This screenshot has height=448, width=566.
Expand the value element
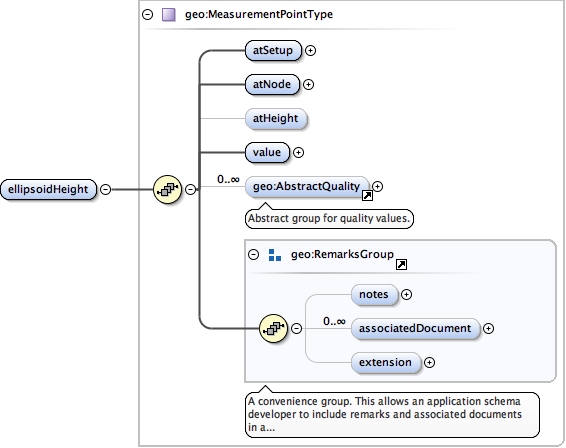coord(298,152)
